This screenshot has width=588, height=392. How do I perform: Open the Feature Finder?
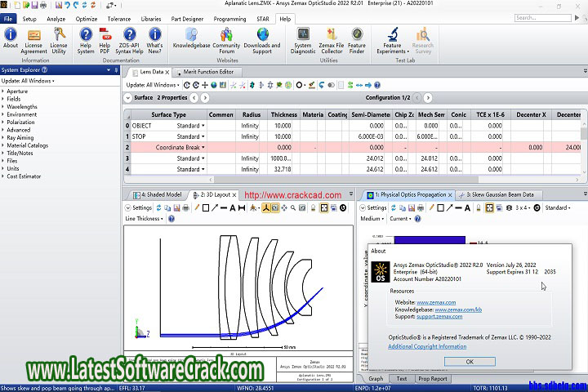pyautogui.click(x=357, y=41)
